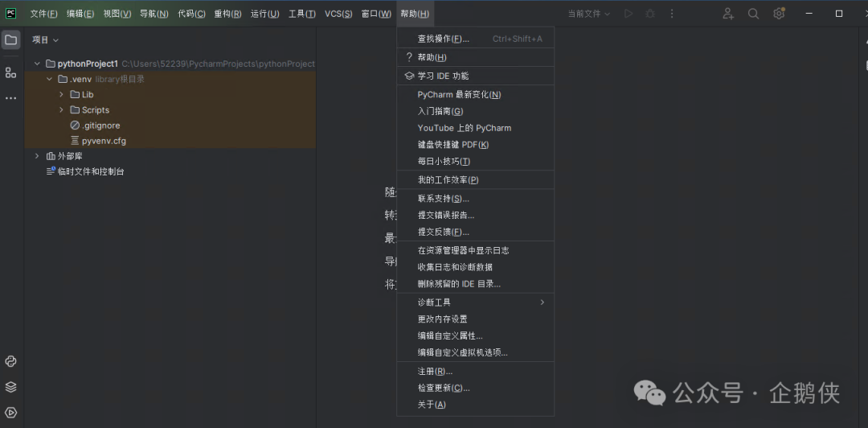Click the PyCharm logo icon
Viewport: 868px width, 428px height.
pyautogui.click(x=11, y=14)
